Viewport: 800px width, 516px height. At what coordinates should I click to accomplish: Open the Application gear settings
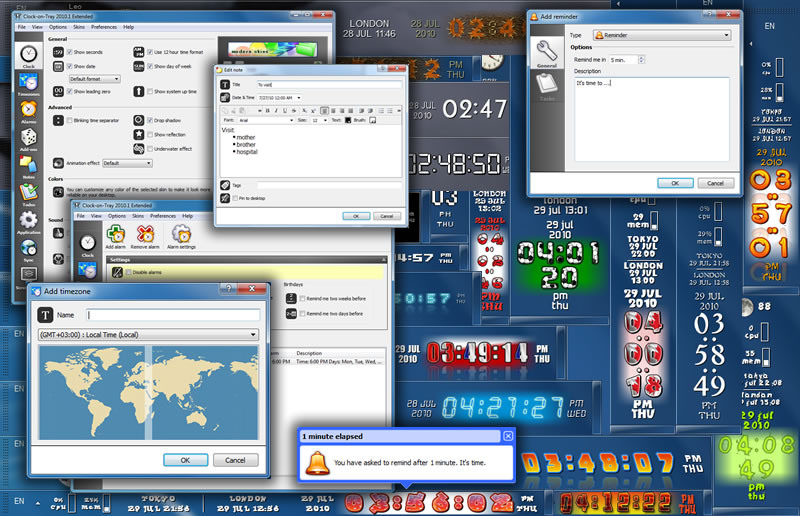click(x=28, y=220)
